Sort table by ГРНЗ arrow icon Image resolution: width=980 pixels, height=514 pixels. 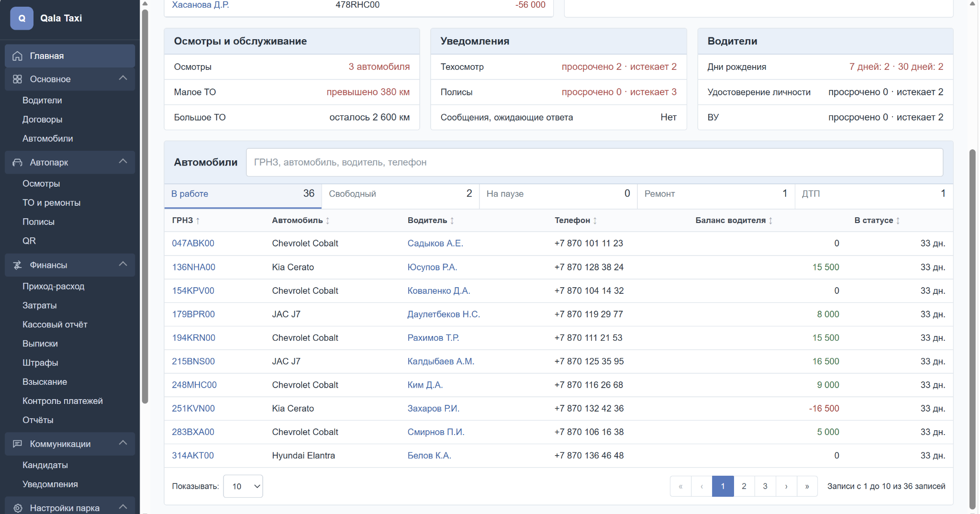[x=198, y=221]
